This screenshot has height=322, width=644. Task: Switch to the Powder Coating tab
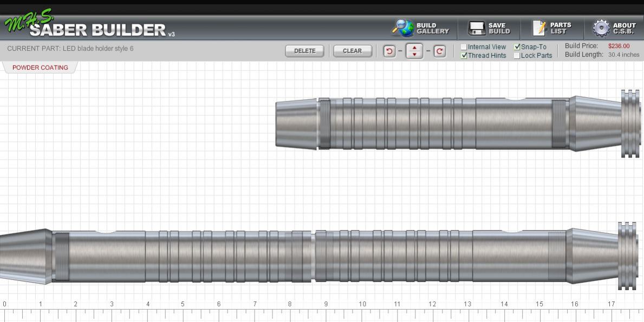pos(40,68)
